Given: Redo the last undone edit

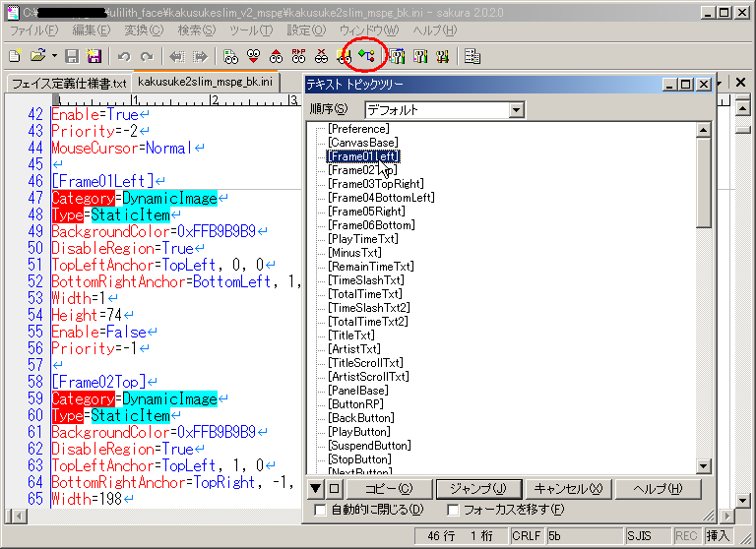Looking at the screenshot, I should coord(147,56).
